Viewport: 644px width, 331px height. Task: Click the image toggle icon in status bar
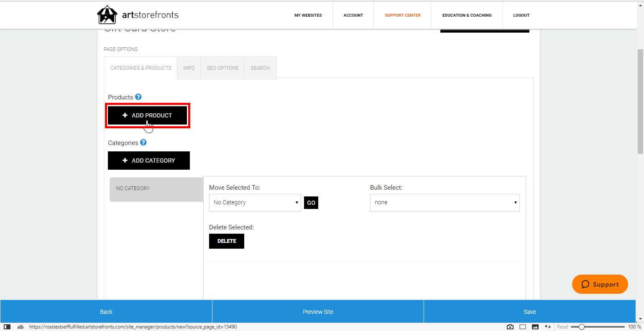point(535,327)
